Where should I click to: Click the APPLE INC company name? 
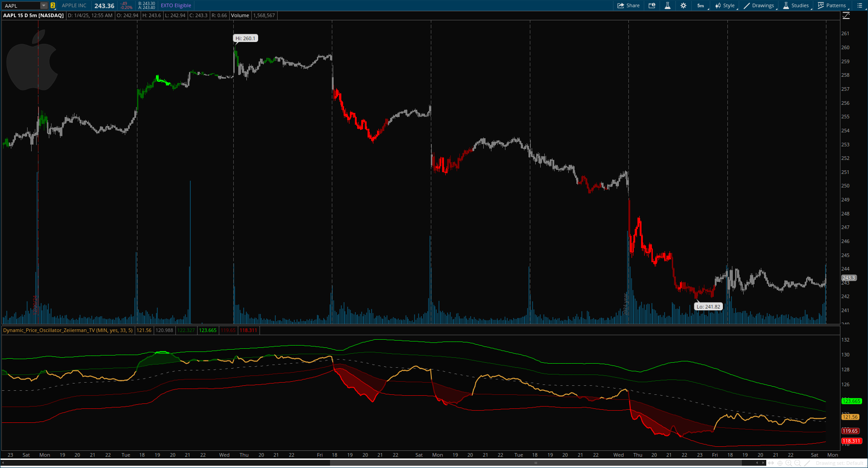point(74,5)
